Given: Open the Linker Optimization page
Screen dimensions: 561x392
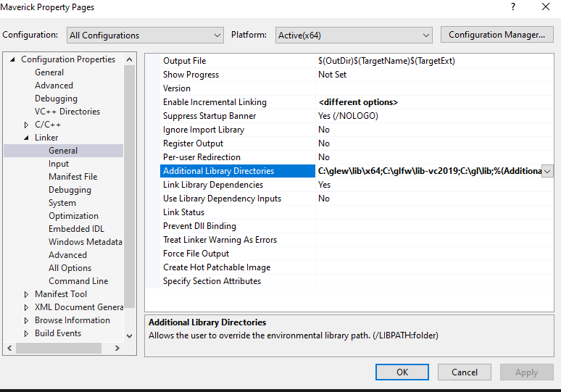Looking at the screenshot, I should pyautogui.click(x=73, y=216).
